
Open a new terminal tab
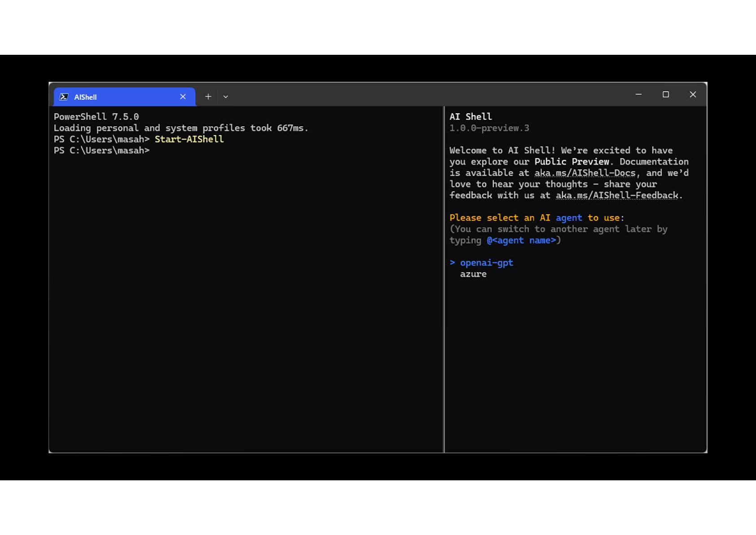click(208, 97)
